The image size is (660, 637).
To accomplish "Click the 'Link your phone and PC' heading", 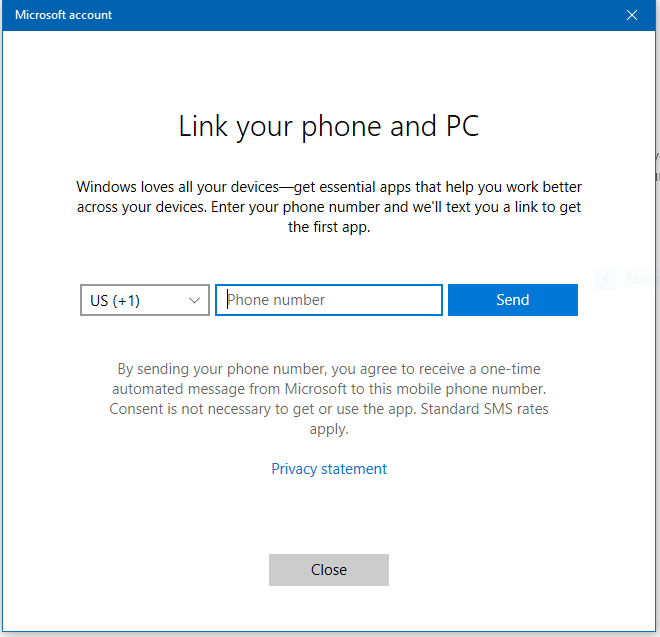I will point(329,126).
